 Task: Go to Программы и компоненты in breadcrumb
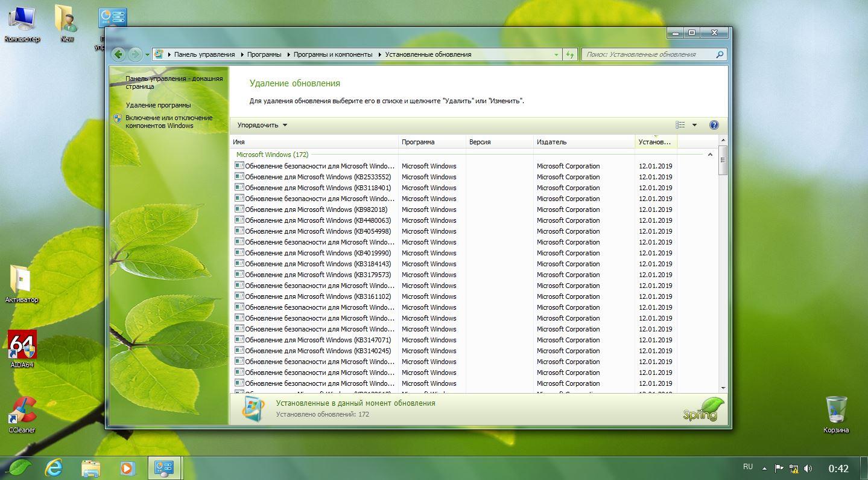pyautogui.click(x=333, y=54)
